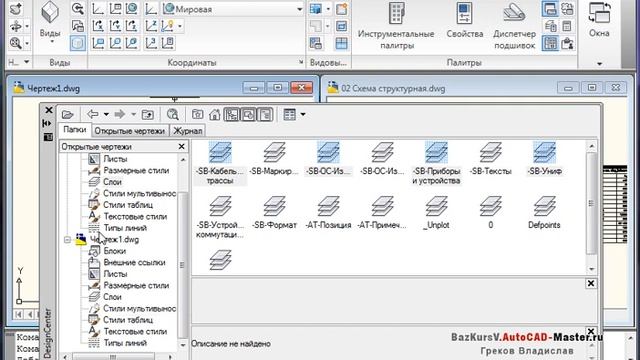The width and height of the screenshot is (640, 360).
Task: Switch to the Папки tab
Action: 74,130
